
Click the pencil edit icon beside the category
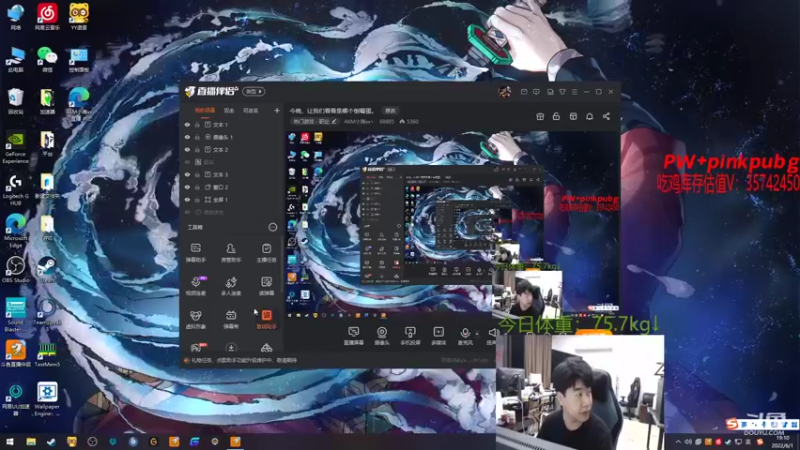334,121
